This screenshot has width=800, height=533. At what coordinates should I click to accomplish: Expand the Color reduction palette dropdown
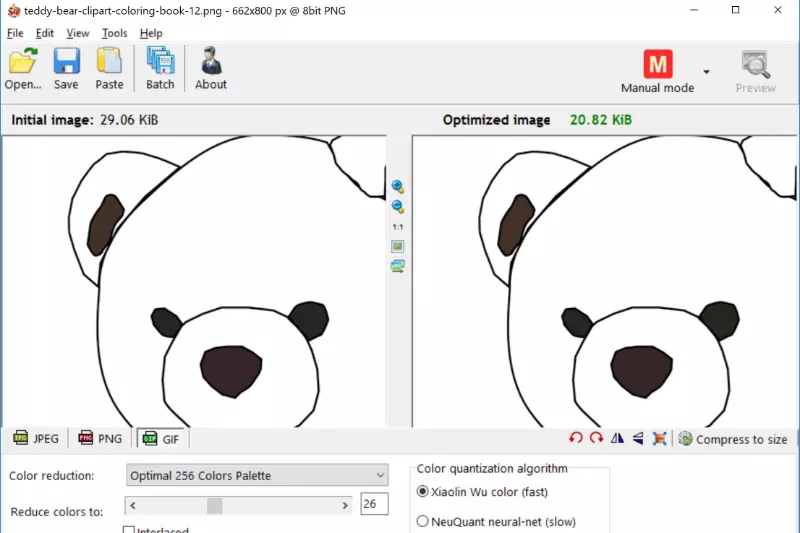[379, 475]
